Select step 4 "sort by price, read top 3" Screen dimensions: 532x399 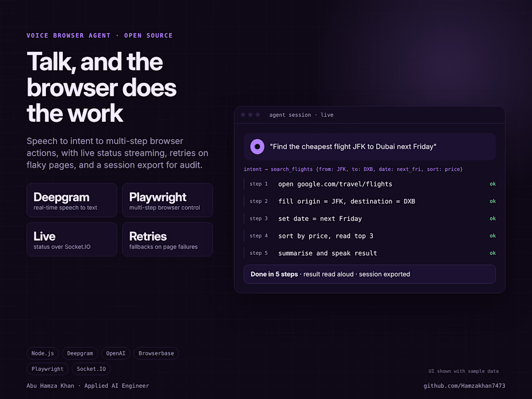click(x=370, y=236)
